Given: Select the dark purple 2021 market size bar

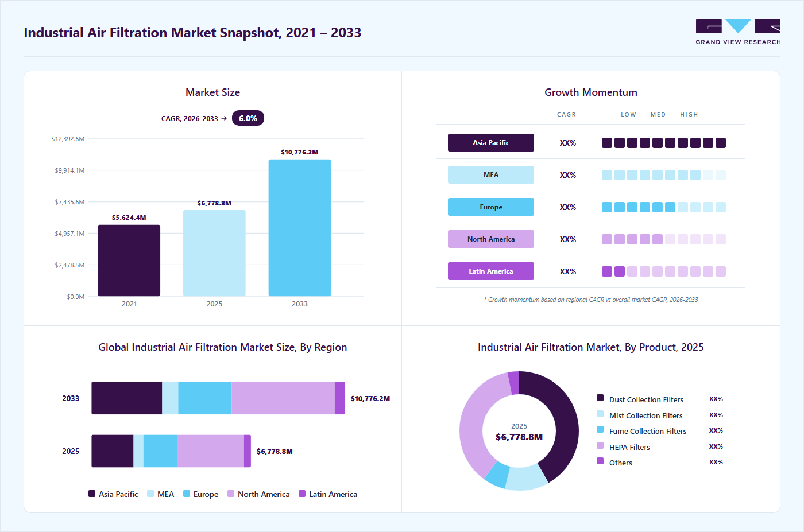Looking at the screenshot, I should [x=129, y=261].
